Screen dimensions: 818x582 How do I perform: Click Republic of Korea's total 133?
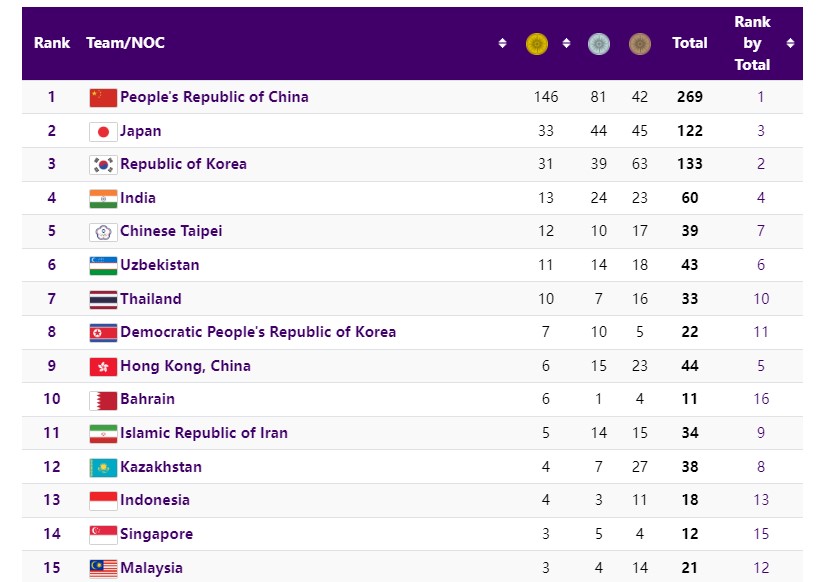(690, 164)
